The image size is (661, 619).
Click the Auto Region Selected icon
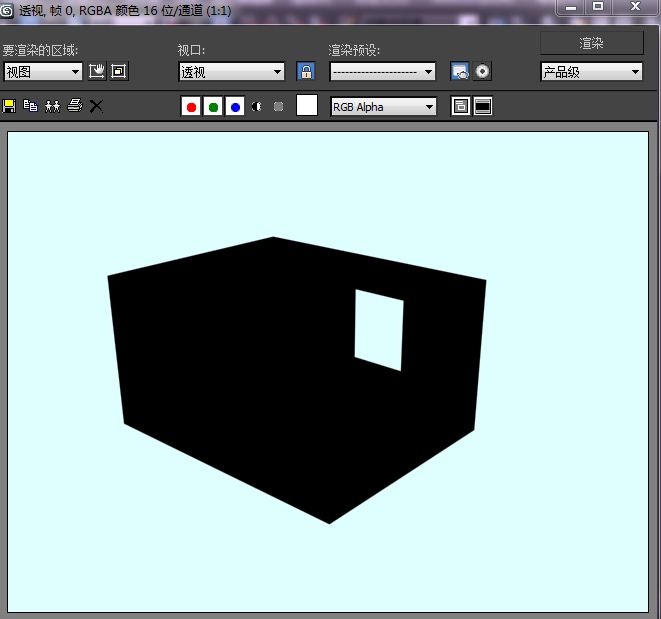tap(119, 71)
